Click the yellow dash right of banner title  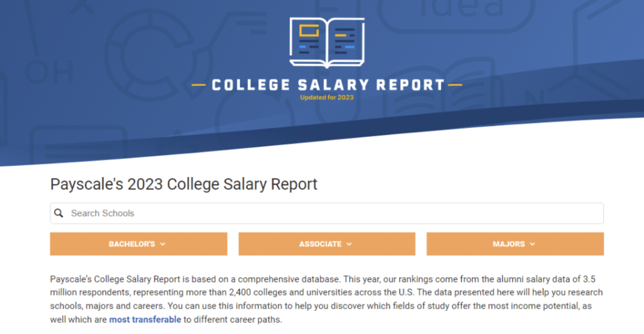455,85
